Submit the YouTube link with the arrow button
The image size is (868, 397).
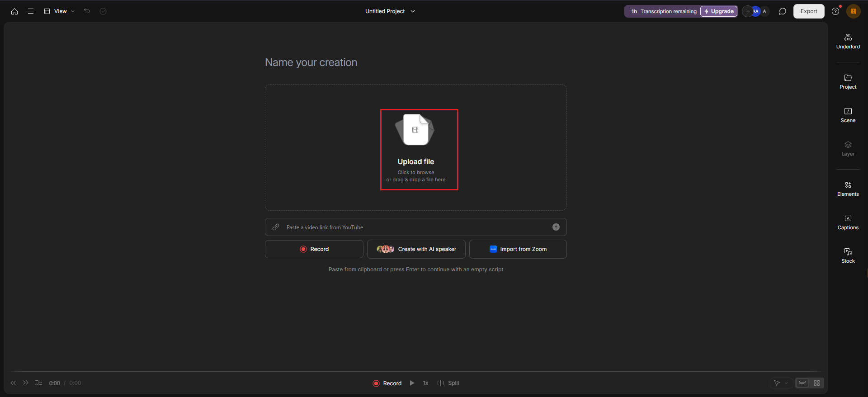[556, 227]
